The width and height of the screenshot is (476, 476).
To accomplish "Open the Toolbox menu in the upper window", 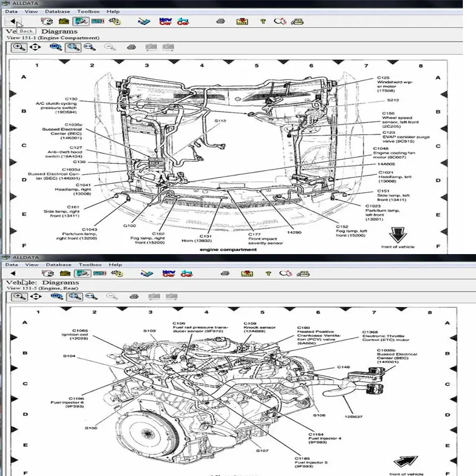I will click(x=88, y=11).
